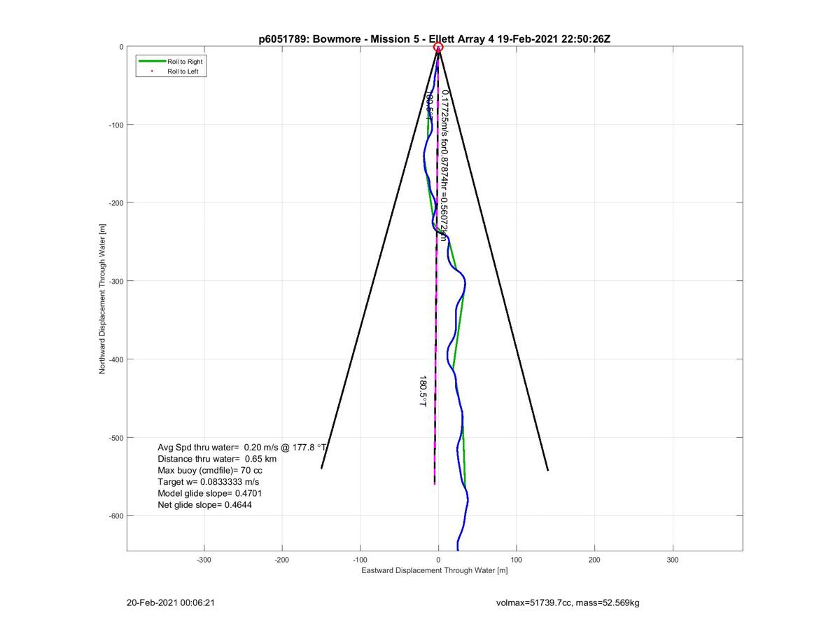Click the 'Northward Displacement Through Water [m]' axis label

(x=102, y=299)
